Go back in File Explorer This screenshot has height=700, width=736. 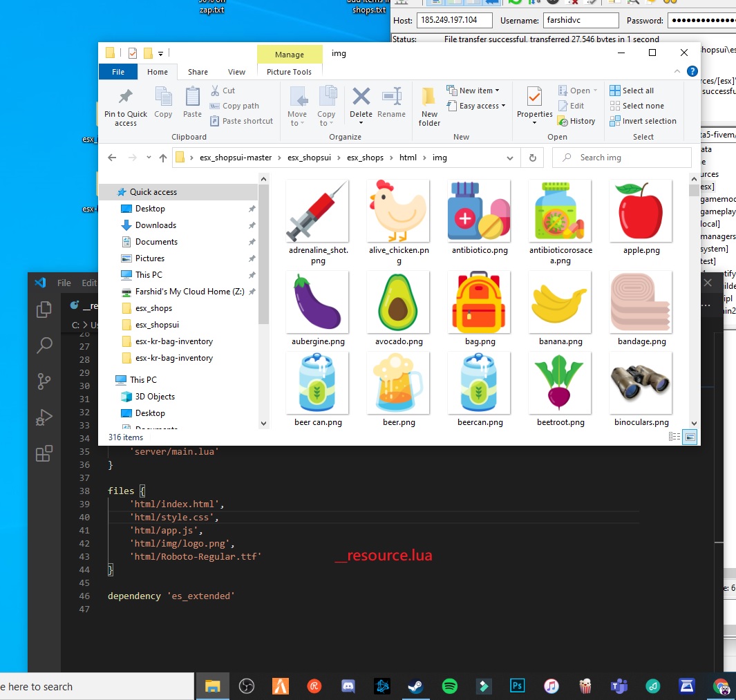(x=112, y=158)
